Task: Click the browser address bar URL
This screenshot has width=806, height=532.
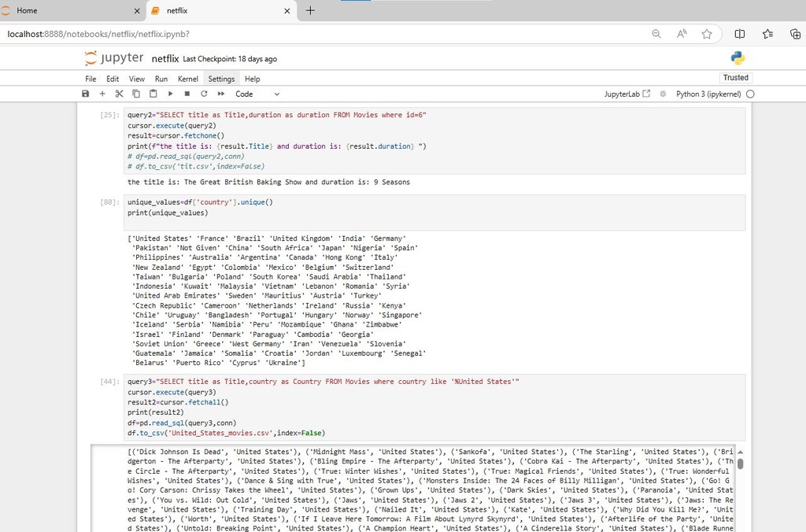Action: tap(98, 34)
